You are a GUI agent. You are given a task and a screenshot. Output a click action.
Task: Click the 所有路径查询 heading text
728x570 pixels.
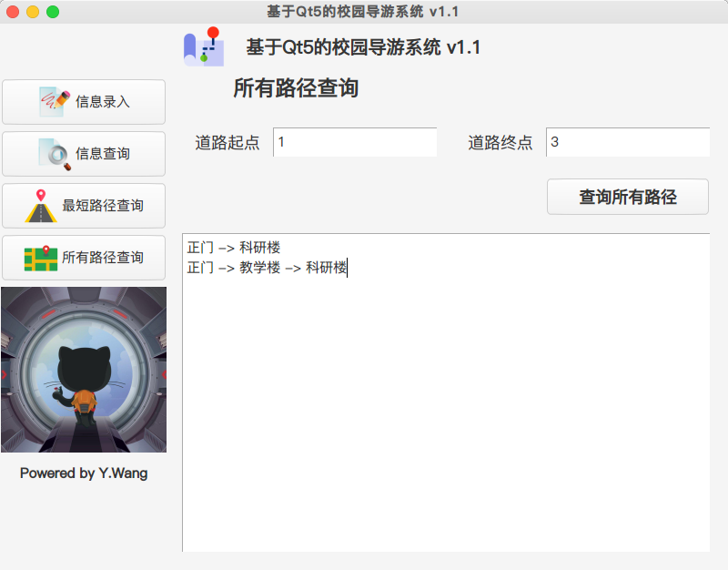click(x=296, y=87)
